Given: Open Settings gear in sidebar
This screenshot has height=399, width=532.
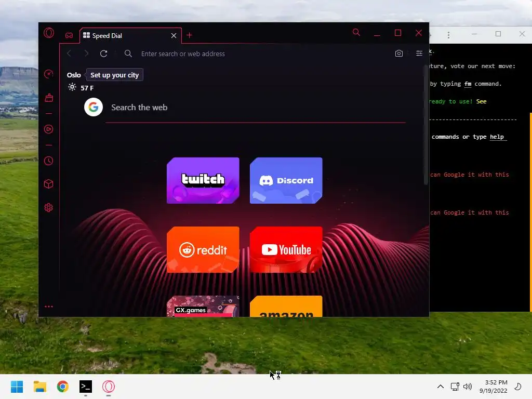Looking at the screenshot, I should pos(49,208).
